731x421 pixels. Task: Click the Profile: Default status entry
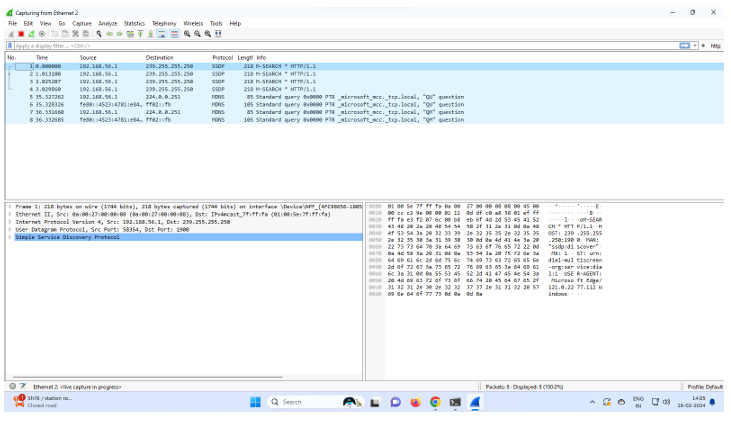(x=704, y=387)
